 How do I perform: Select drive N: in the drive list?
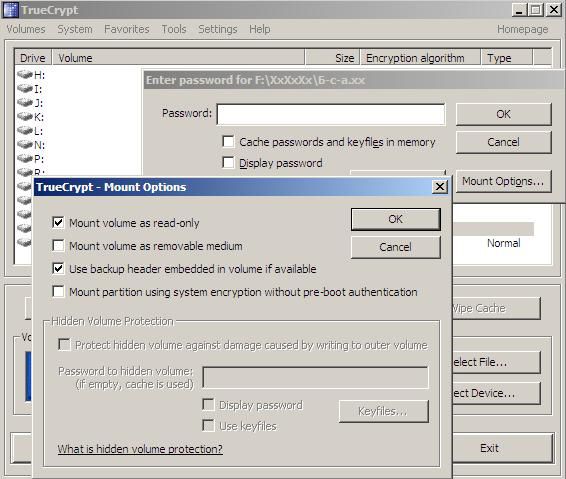[x=31, y=145]
